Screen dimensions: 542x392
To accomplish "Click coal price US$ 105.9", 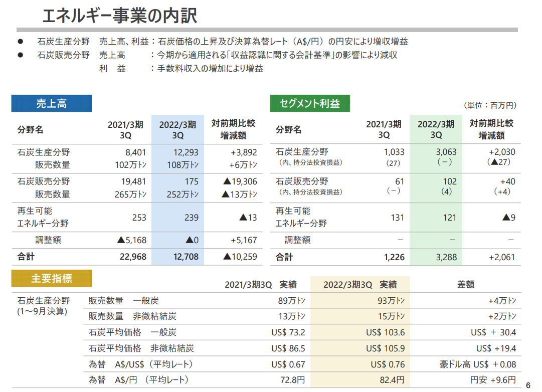I will (386, 348).
